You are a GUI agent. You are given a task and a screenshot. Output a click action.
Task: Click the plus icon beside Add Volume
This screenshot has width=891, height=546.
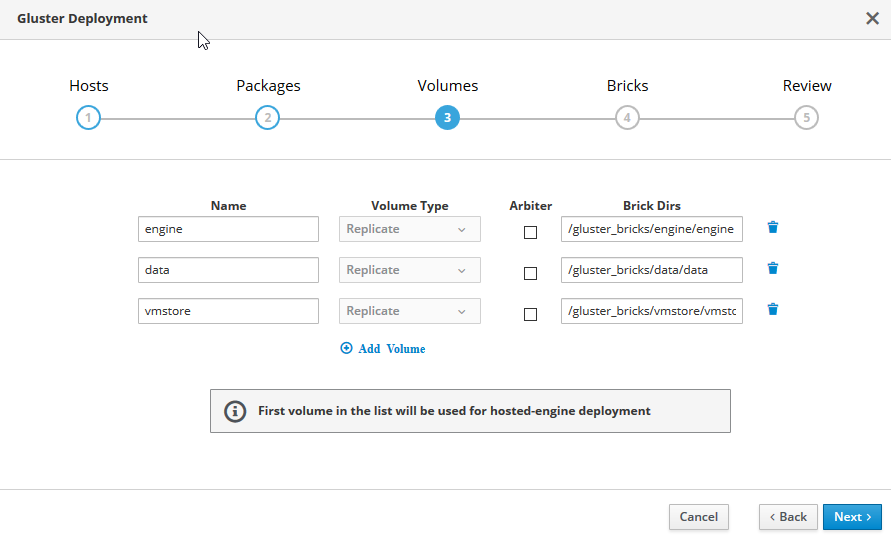click(x=347, y=349)
